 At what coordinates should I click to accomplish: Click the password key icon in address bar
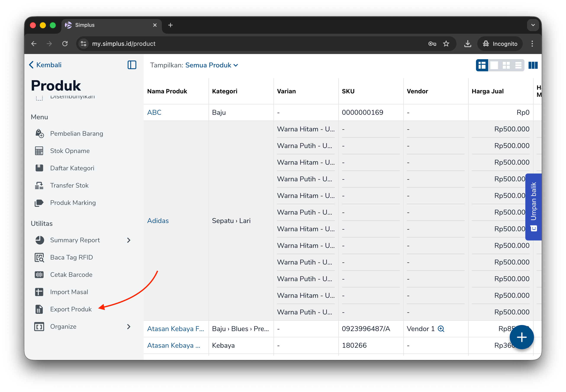coord(432,44)
